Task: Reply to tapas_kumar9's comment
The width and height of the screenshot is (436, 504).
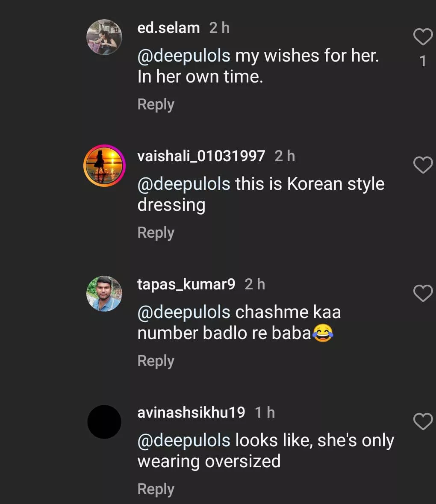Action: (x=156, y=361)
